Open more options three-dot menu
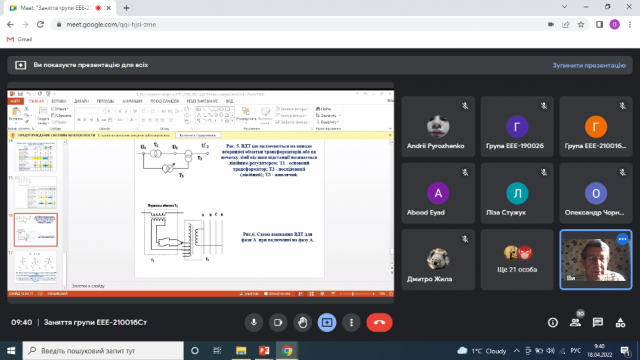Image resolution: width=640 pixels, height=360 pixels. (x=351, y=322)
